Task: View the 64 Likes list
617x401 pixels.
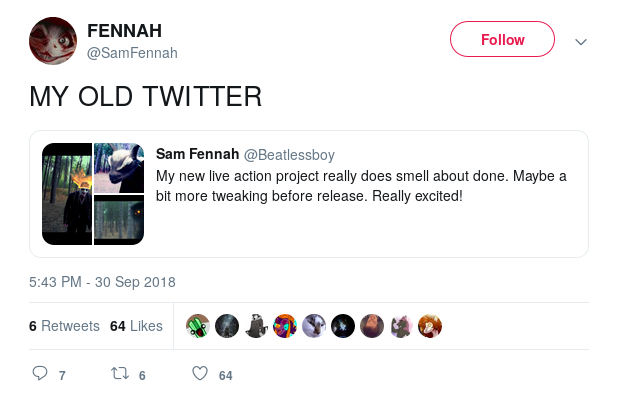Action: [136, 326]
